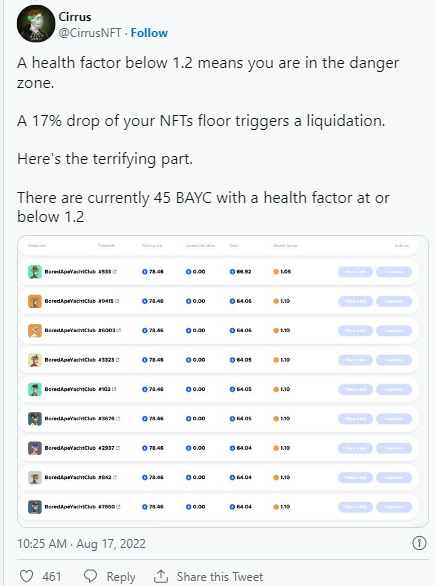Click Place a bid for BAYC #842
Screen dimensions: 436x586
point(355,477)
